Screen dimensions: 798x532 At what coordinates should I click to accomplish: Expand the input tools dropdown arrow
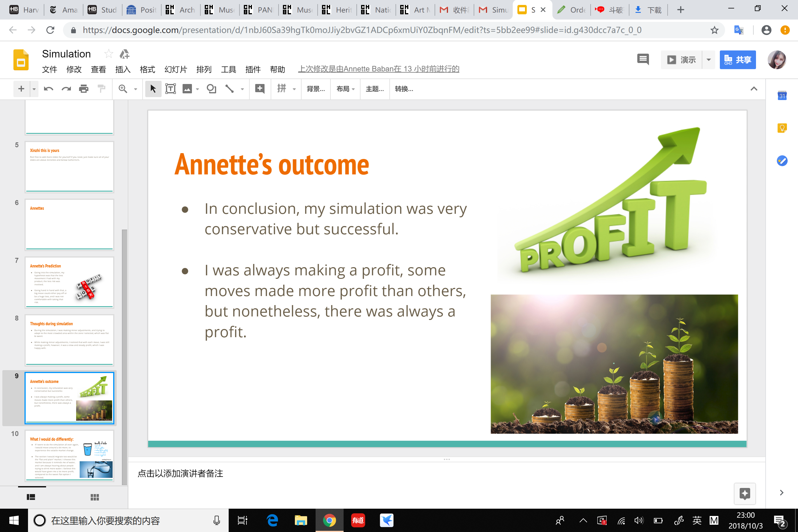click(294, 89)
